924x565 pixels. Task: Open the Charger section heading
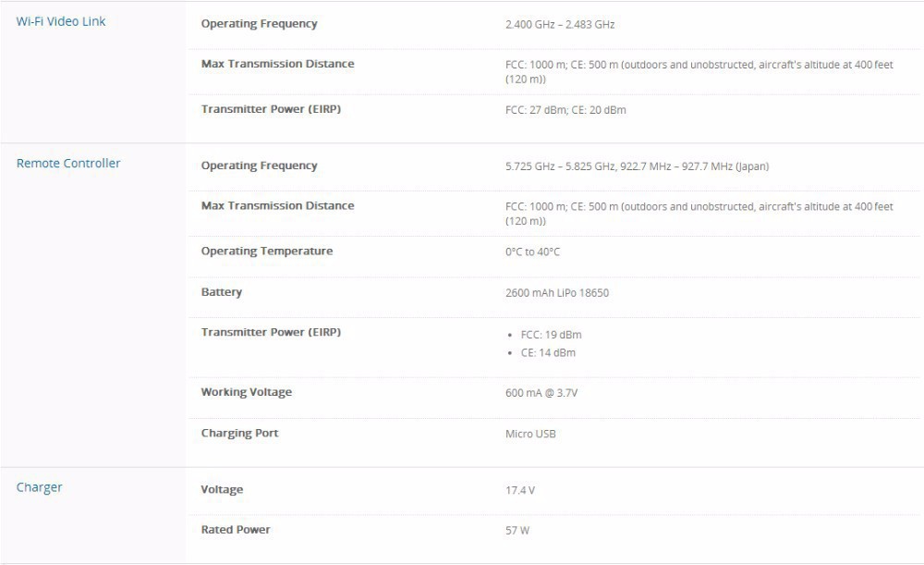click(40, 487)
